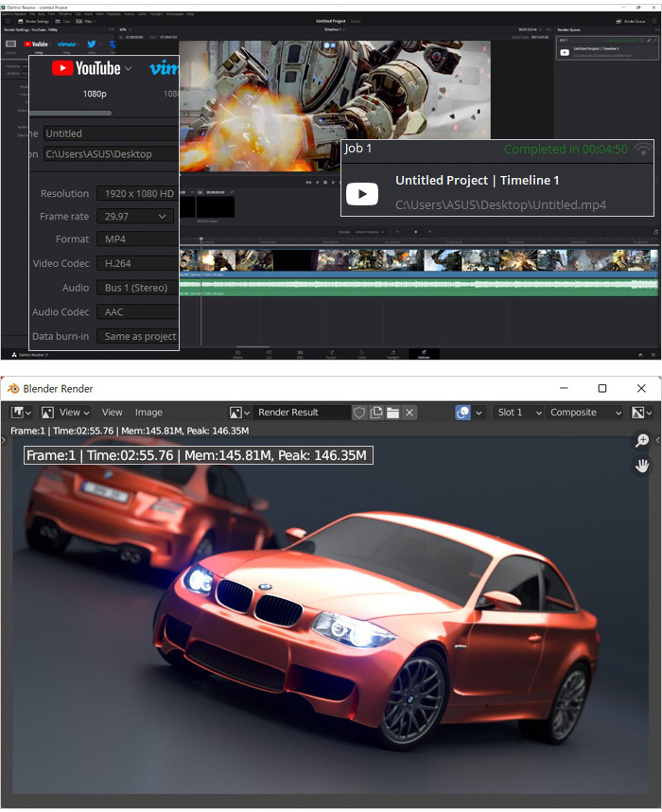This screenshot has height=812, width=662.
Task: Browse linked images icon beside Render Result
Action: 239,413
